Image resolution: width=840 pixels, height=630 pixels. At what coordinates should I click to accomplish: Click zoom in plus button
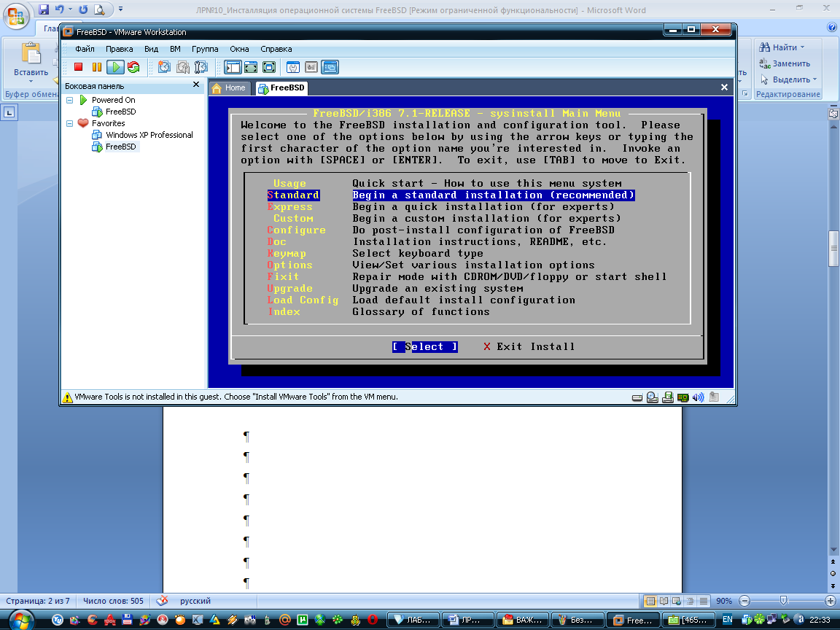click(x=831, y=601)
